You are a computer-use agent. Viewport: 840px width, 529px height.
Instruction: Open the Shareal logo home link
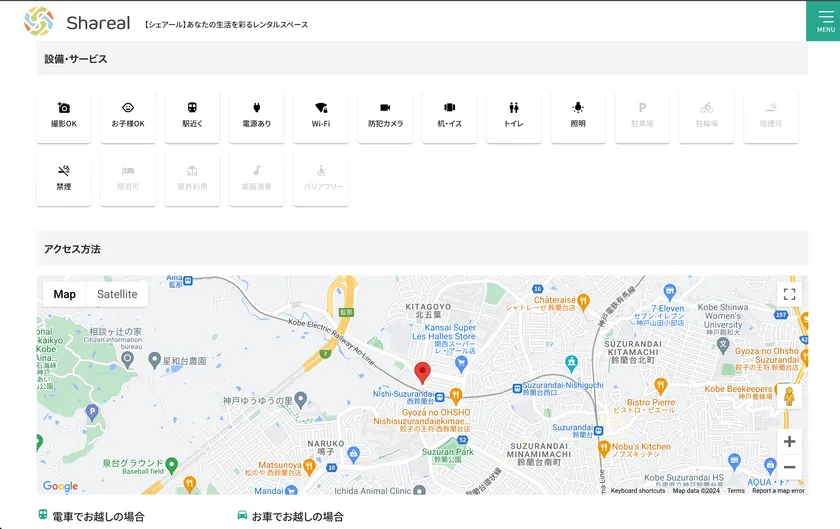[77, 22]
